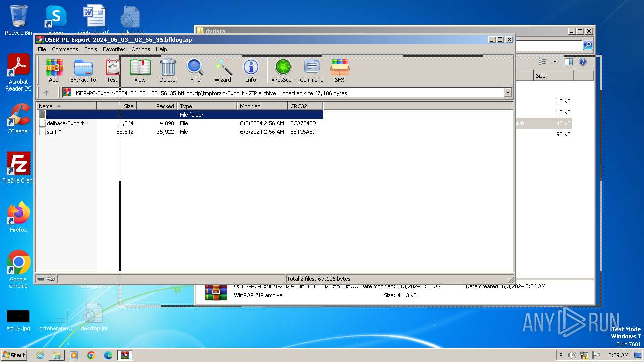Open the Commands menu
The width and height of the screenshot is (644, 362).
click(x=65, y=49)
